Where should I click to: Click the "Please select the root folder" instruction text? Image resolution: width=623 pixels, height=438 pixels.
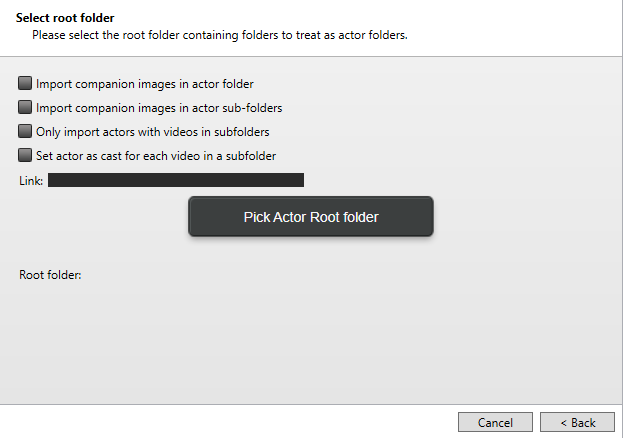[219, 36]
